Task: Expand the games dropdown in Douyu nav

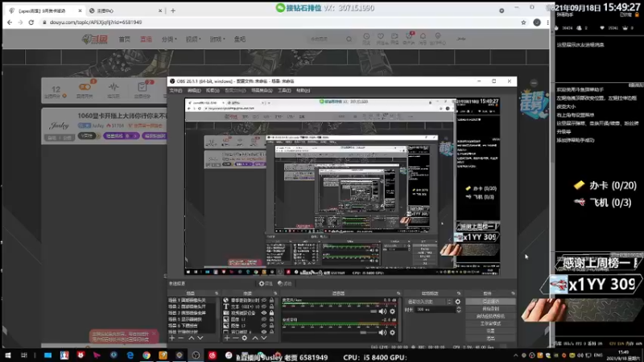Action: coord(217,39)
